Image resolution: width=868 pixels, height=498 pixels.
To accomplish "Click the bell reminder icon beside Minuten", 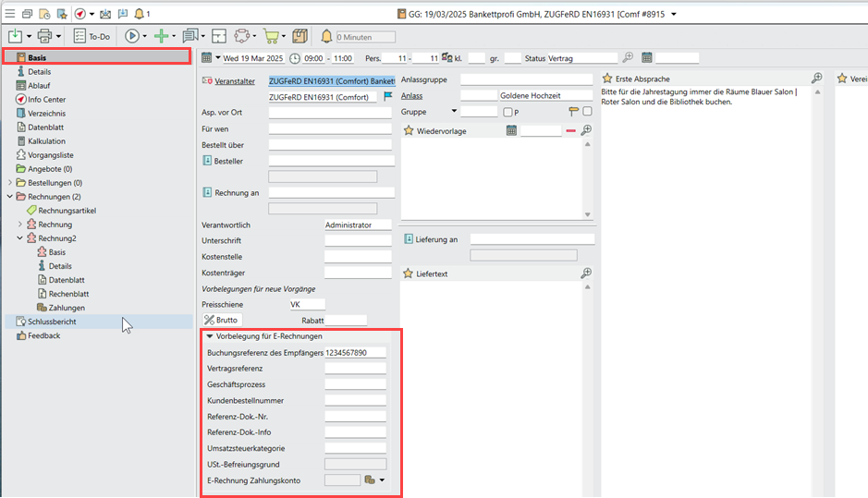I will pos(326,36).
